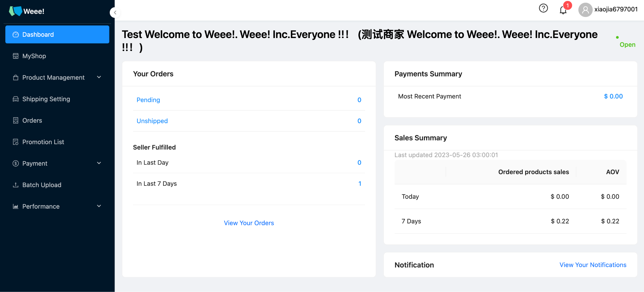This screenshot has width=644, height=292.
Task: Click the MyShop store icon
Action: coord(15,56)
